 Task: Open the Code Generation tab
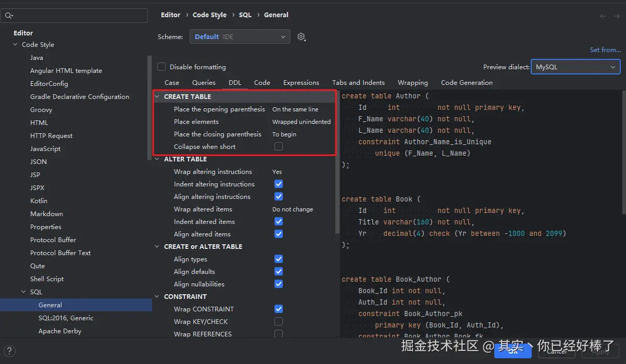pyautogui.click(x=467, y=82)
